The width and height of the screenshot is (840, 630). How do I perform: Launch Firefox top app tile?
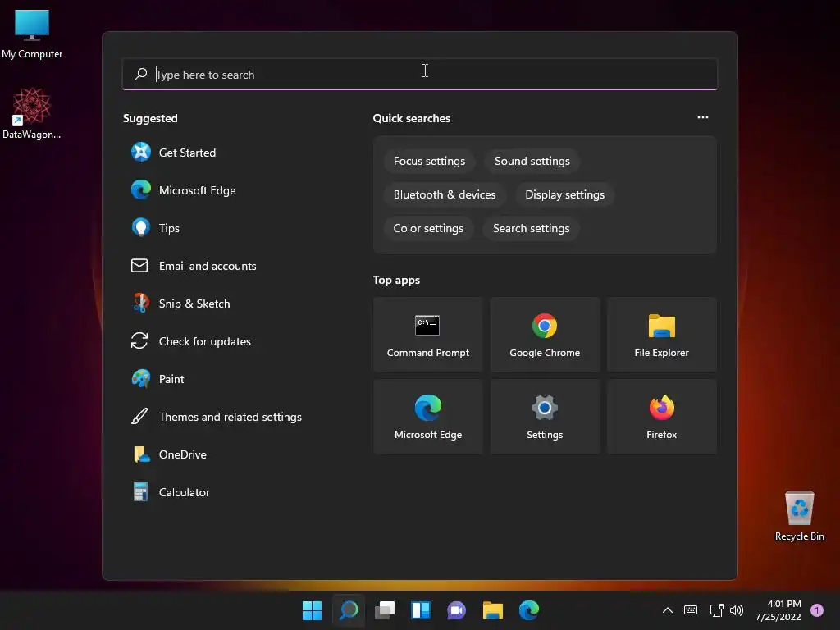662,417
